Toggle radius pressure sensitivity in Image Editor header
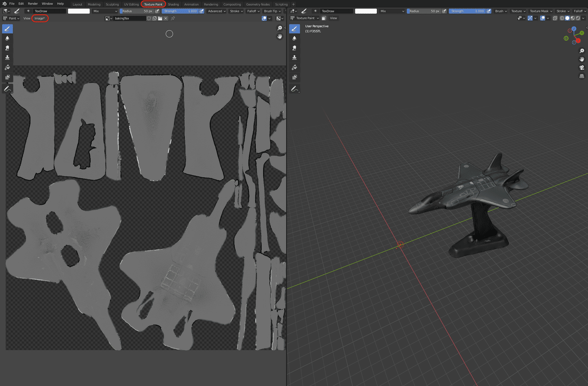Screen dimensions: 588x386 point(157,11)
